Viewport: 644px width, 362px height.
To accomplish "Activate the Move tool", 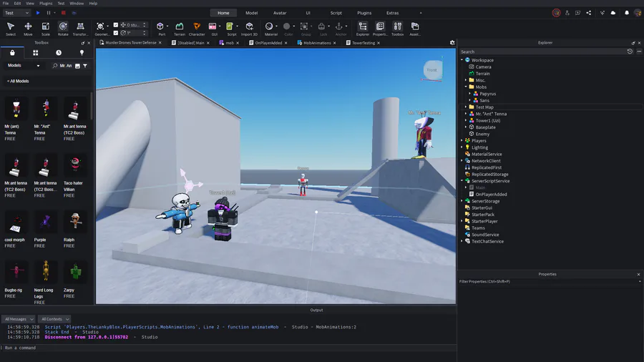I will [x=28, y=29].
